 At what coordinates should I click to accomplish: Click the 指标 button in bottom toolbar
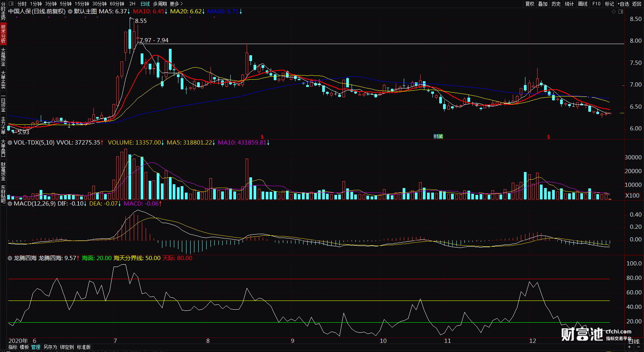tap(13, 347)
